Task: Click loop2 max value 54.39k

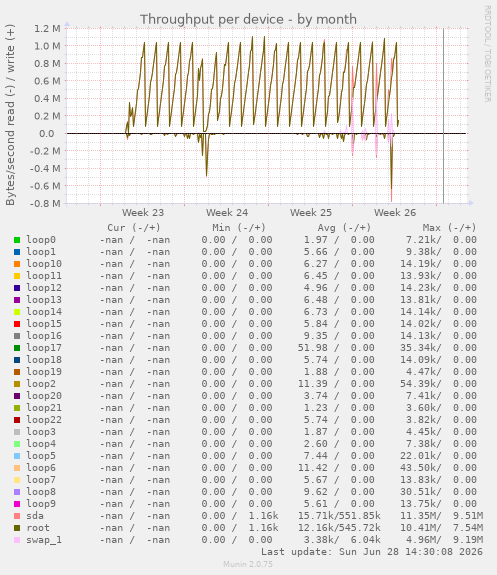Action: click(420, 384)
